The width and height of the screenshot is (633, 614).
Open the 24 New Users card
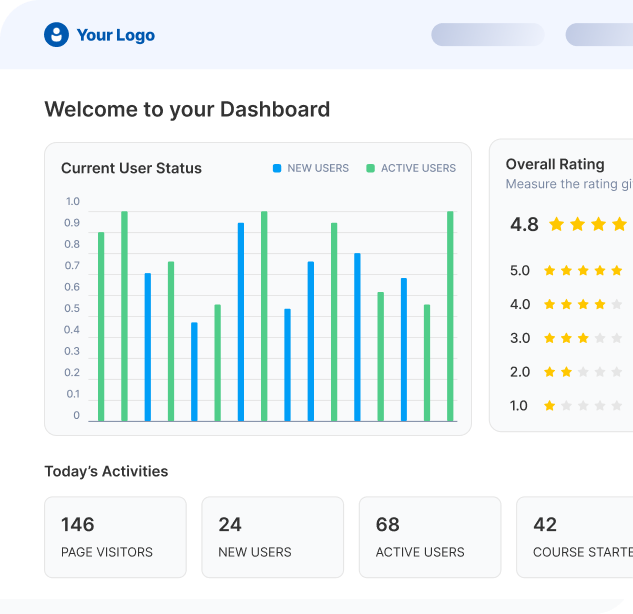point(272,537)
